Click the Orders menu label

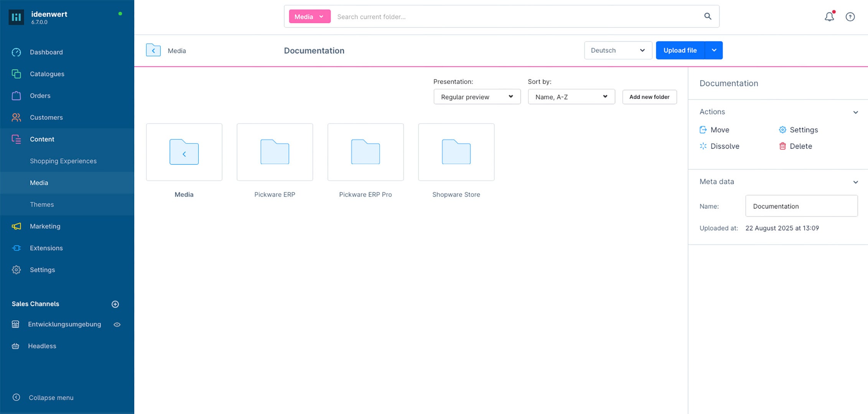tap(40, 96)
